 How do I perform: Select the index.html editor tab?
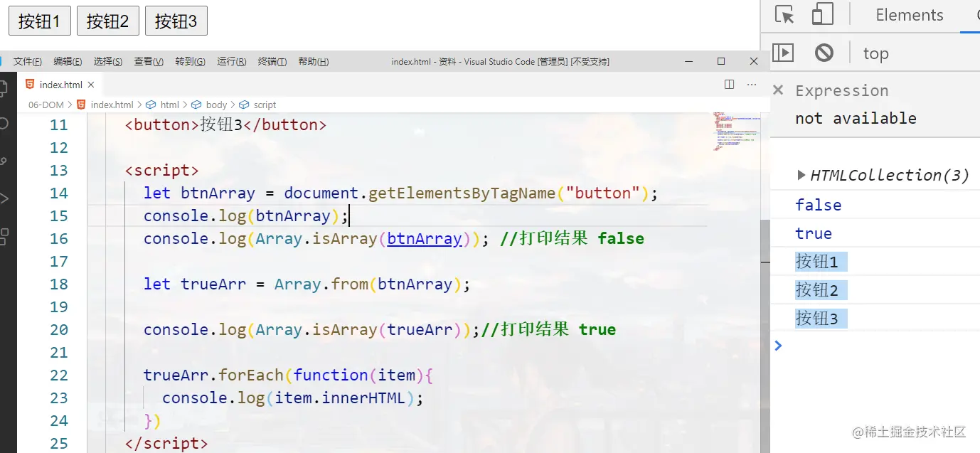click(x=60, y=85)
